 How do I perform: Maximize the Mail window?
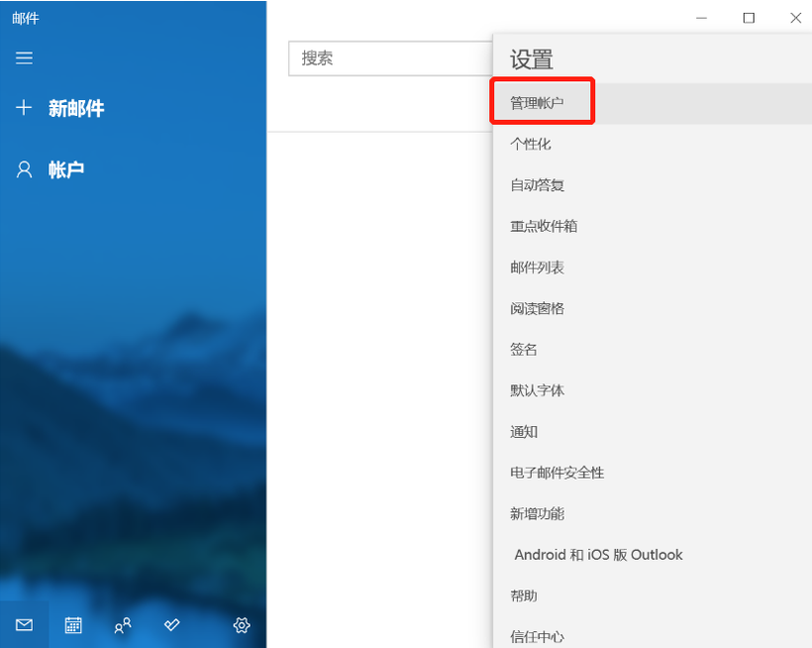click(x=749, y=18)
